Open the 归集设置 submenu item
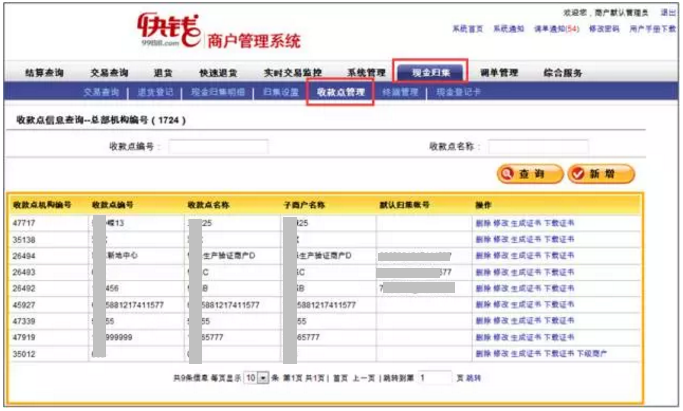This screenshot has width=683, height=411. (281, 92)
